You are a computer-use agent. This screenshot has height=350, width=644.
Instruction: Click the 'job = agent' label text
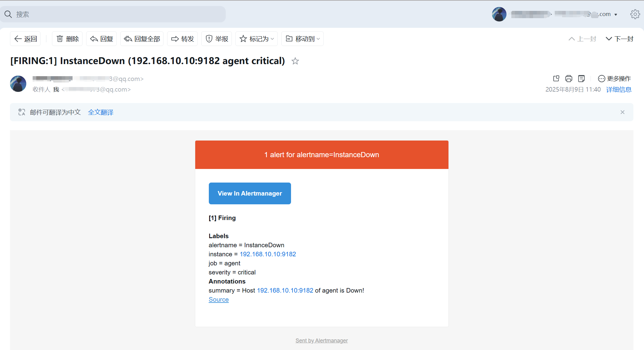(x=225, y=263)
